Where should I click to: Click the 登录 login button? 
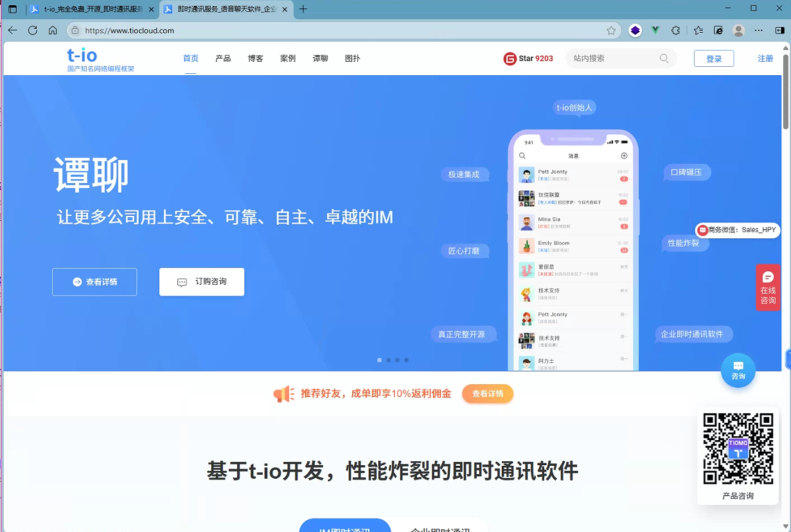(x=714, y=58)
